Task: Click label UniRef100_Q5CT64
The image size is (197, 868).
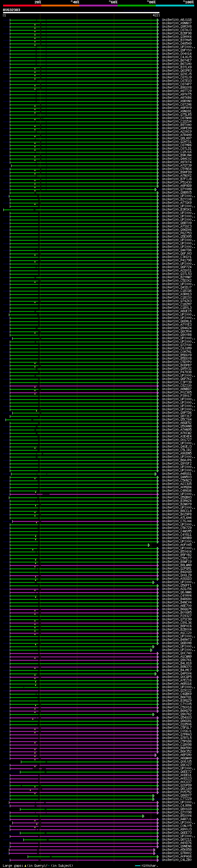Action: point(177,419)
